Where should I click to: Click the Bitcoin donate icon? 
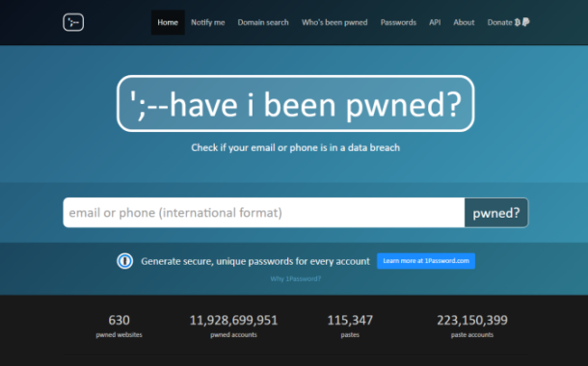(518, 22)
